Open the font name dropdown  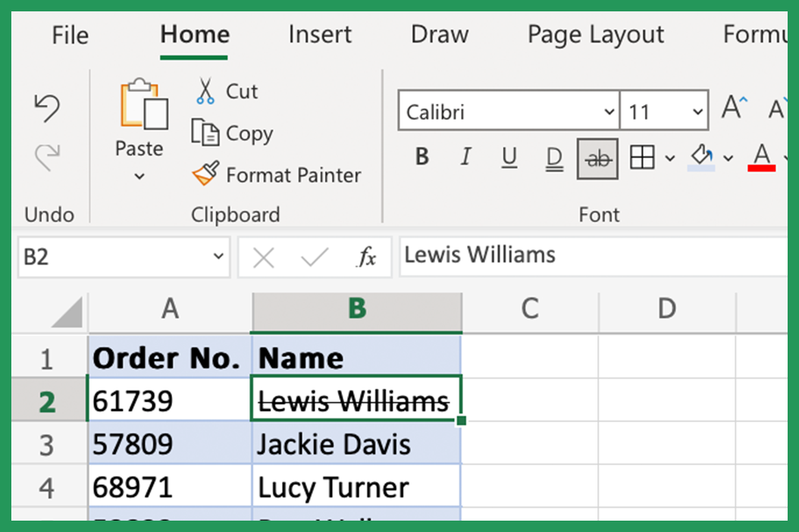(611, 111)
